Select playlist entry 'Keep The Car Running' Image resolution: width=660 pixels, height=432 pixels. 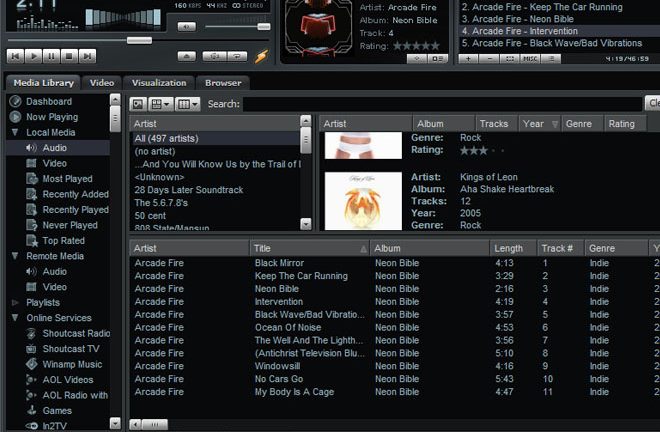click(x=559, y=7)
